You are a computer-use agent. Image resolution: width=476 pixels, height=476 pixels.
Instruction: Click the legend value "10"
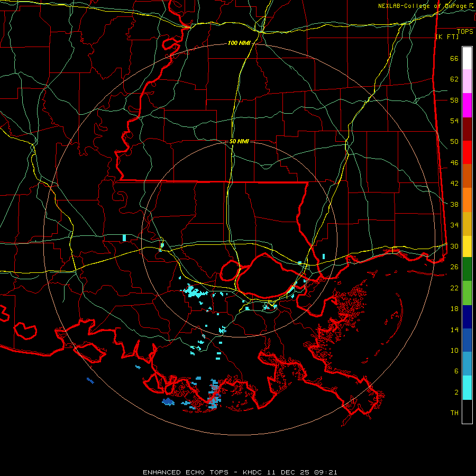[454, 350]
